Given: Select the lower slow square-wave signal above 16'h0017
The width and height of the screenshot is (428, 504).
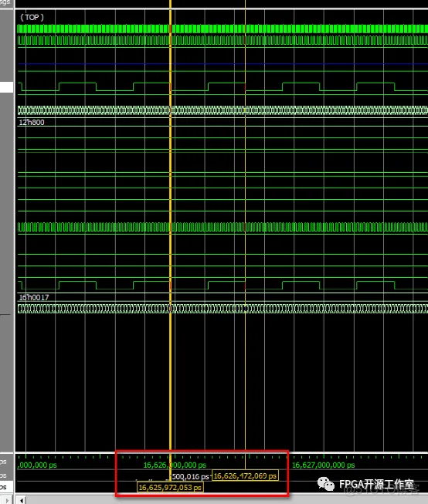Looking at the screenshot, I should point(222,285).
